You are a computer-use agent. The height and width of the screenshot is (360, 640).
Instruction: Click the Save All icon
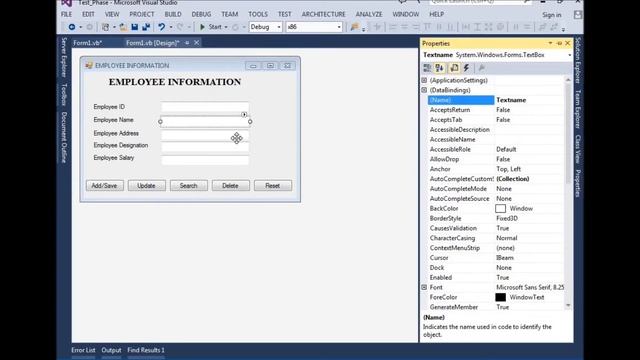click(x=146, y=27)
